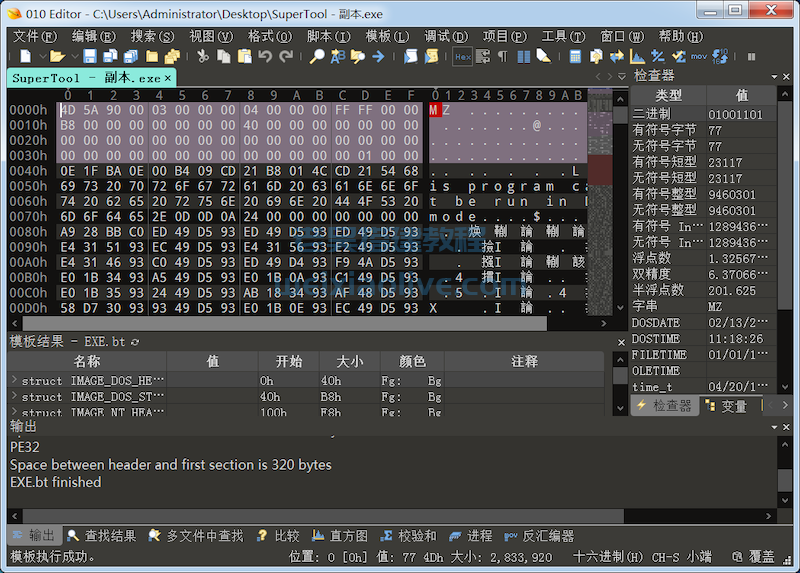The width and height of the screenshot is (800, 573).
Task: Switch to the 校验和 tab
Action: 409,536
